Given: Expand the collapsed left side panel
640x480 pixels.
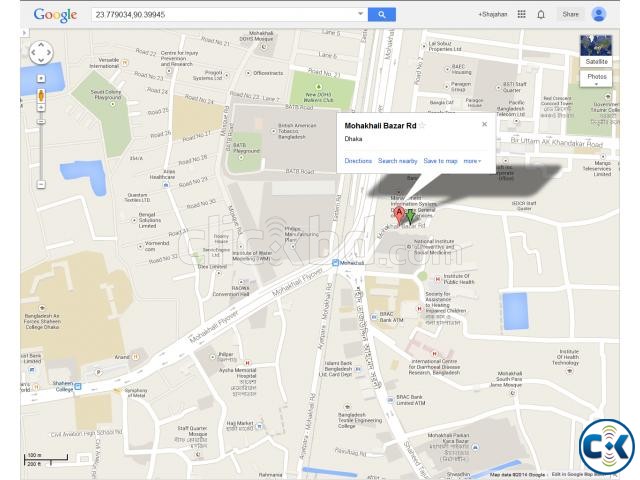Looking at the screenshot, I should [24, 33].
